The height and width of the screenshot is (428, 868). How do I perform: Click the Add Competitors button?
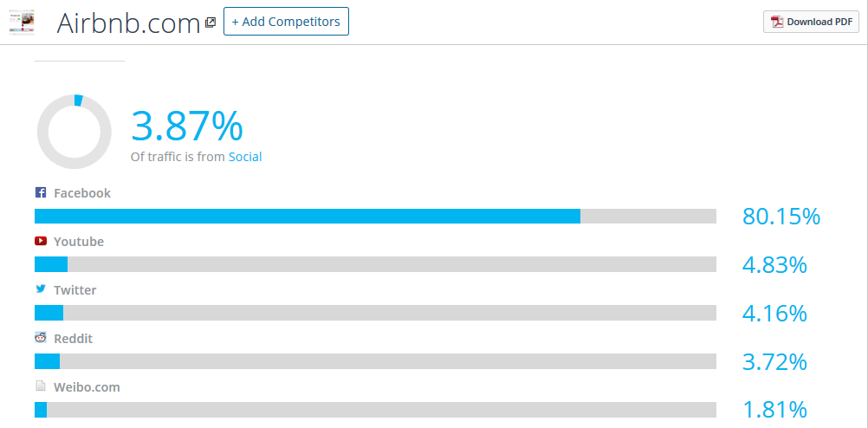[x=286, y=21]
